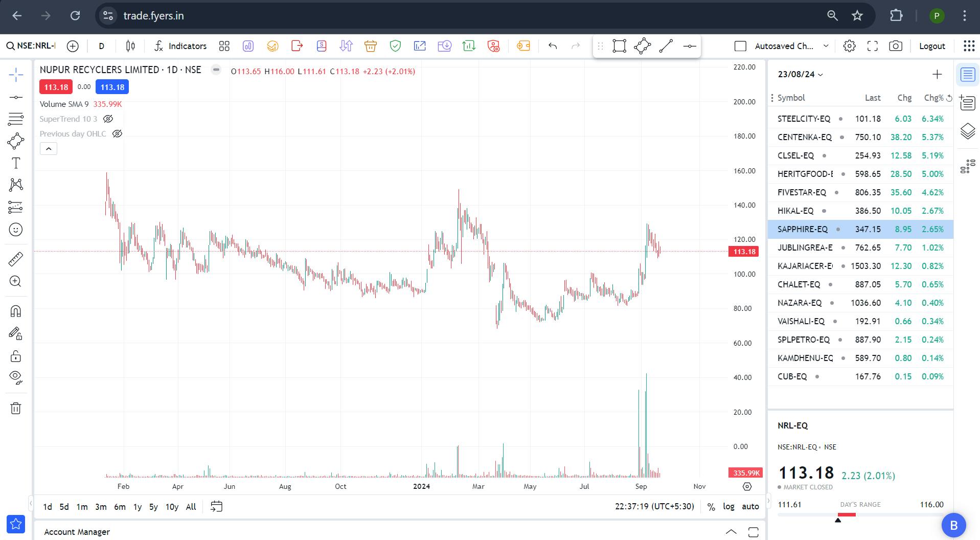Expand the Account Manager panel
Screen dimensions: 980x540
click(731, 532)
